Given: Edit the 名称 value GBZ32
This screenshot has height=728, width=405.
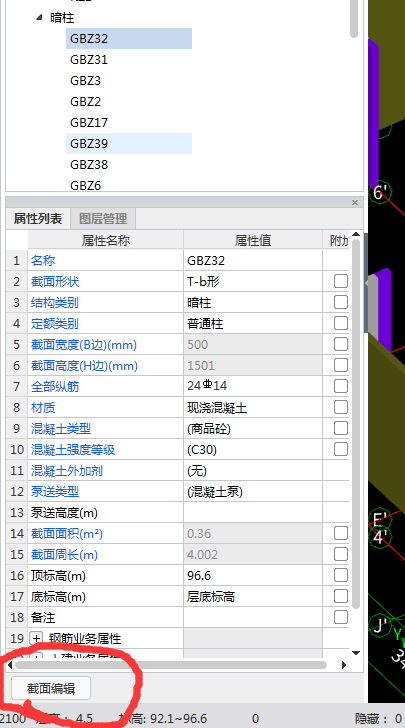Looking at the screenshot, I should (253, 260).
